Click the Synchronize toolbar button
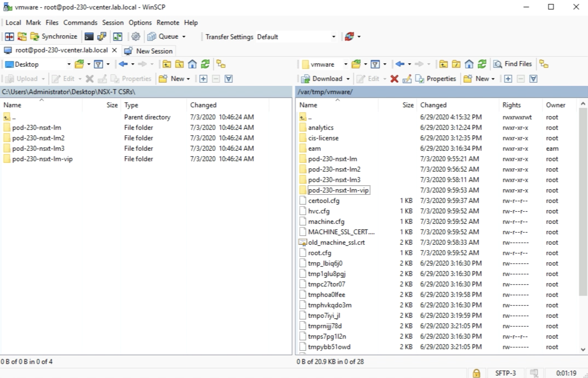This screenshot has height=378, width=588. pos(54,36)
